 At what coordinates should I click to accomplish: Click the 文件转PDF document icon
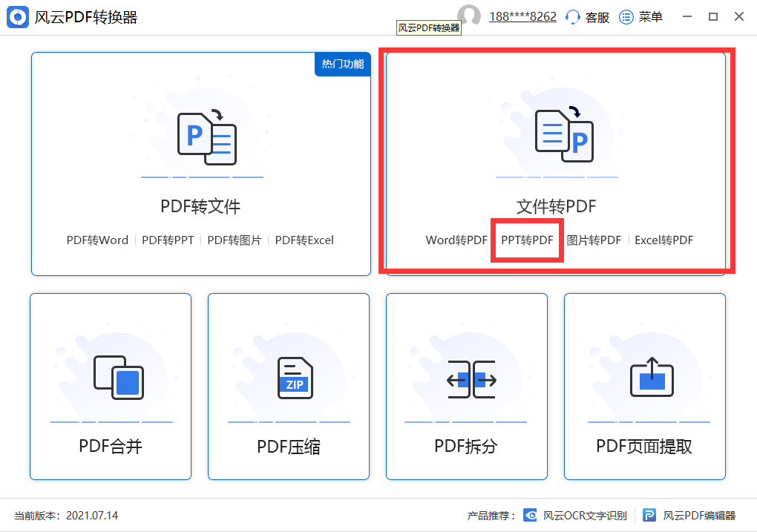point(564,135)
